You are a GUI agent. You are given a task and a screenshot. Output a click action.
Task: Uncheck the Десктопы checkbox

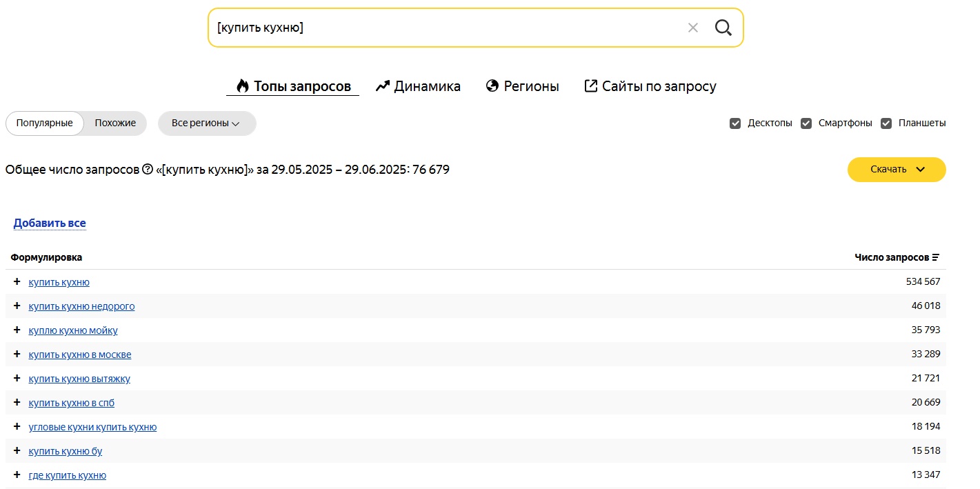[x=735, y=123]
